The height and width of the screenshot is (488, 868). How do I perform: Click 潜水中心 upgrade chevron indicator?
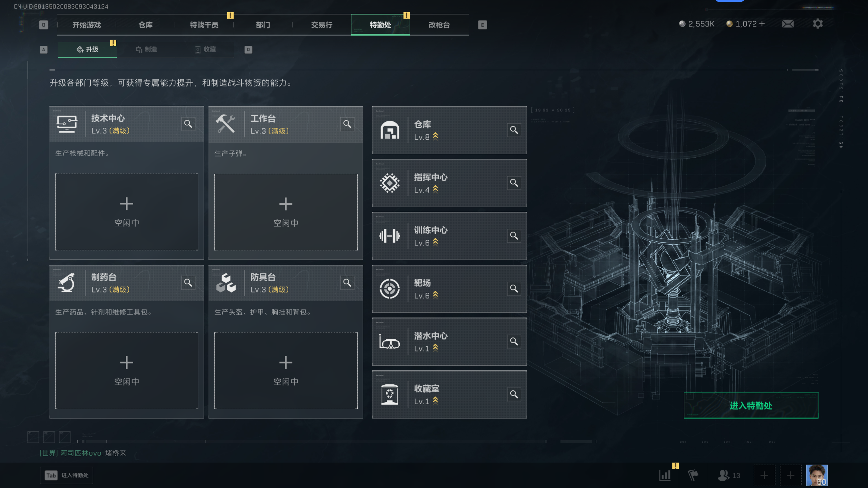[x=435, y=348]
